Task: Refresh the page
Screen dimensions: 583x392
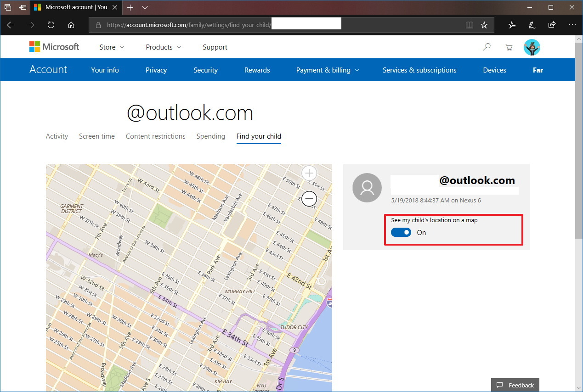Action: 51,25
